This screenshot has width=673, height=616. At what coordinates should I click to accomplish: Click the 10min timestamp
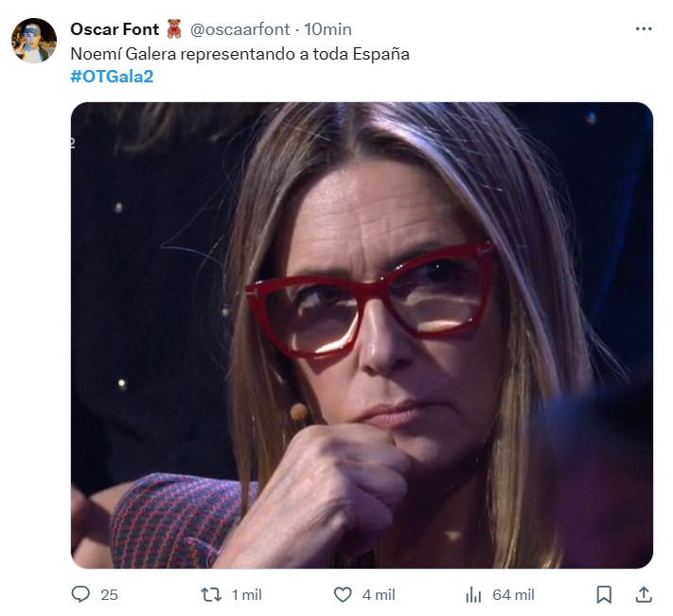[327, 29]
